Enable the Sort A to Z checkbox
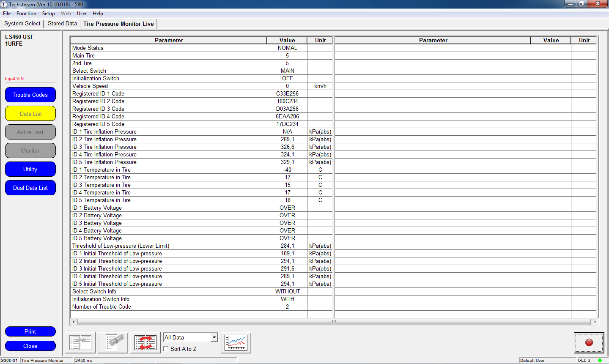 (x=166, y=349)
